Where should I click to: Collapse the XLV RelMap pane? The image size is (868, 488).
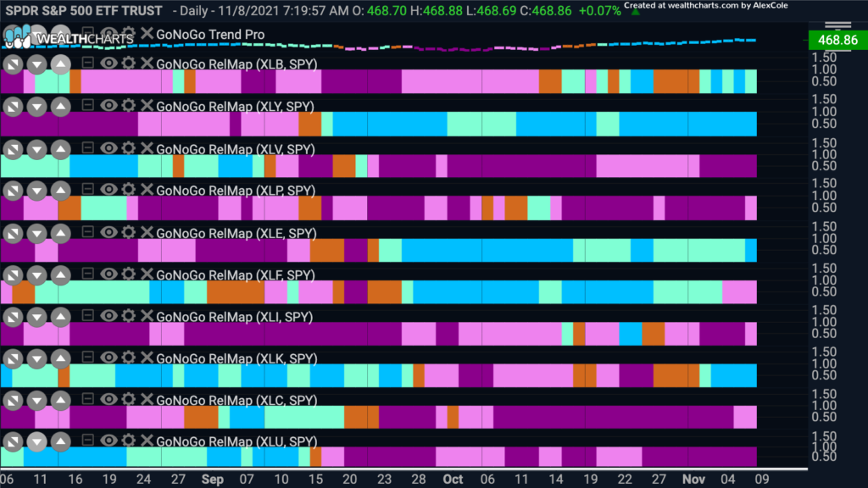coord(87,147)
